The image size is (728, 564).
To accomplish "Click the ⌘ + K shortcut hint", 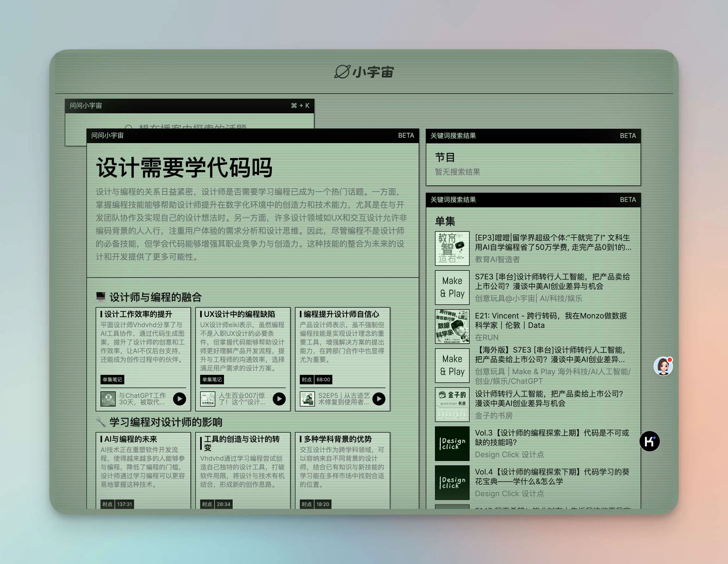I will click(300, 105).
